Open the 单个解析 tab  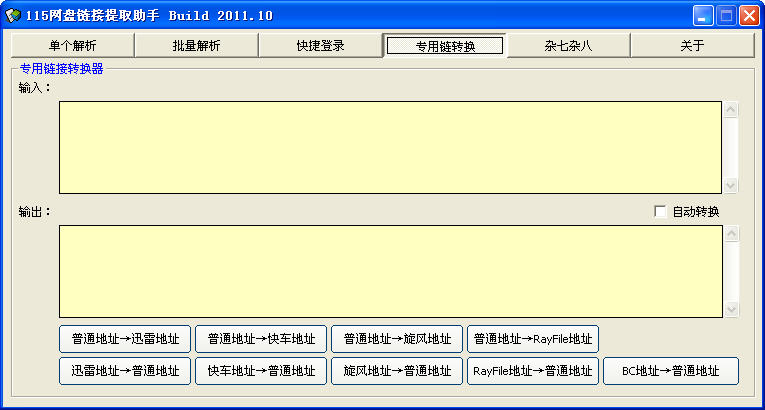(x=72, y=45)
